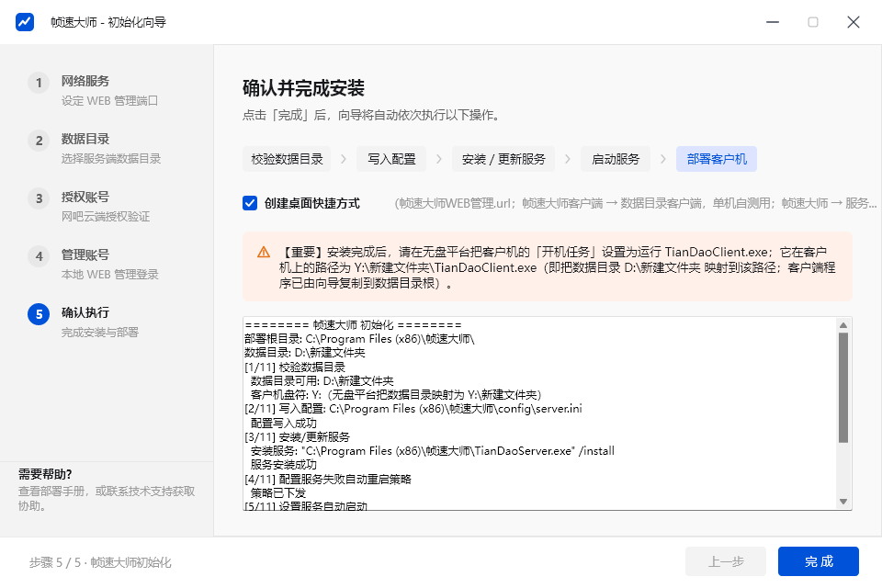The width and height of the screenshot is (882, 588).
Task: Click the log line [2/11] 写入配置
Action: (x=413, y=409)
